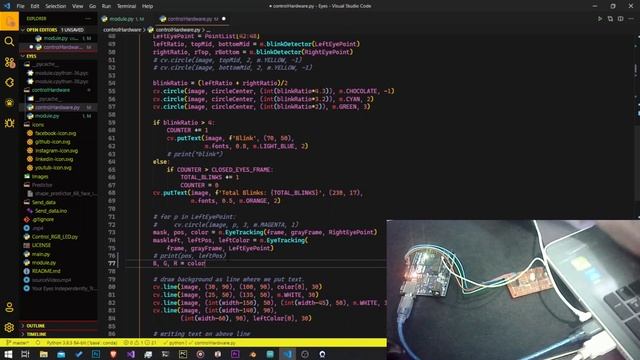The height and width of the screenshot is (360, 640).
Task: Click the errors and warnings status indicator
Action: tap(140, 343)
